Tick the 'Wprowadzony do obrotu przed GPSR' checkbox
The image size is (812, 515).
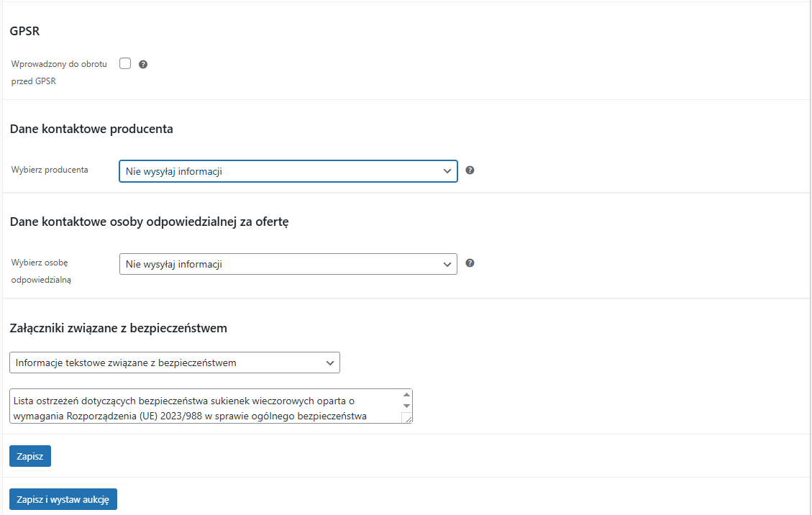pyautogui.click(x=125, y=64)
